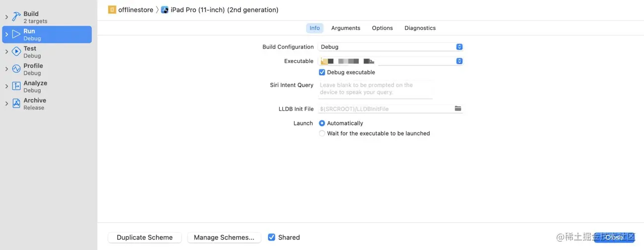Select the Run play icon

click(16, 35)
